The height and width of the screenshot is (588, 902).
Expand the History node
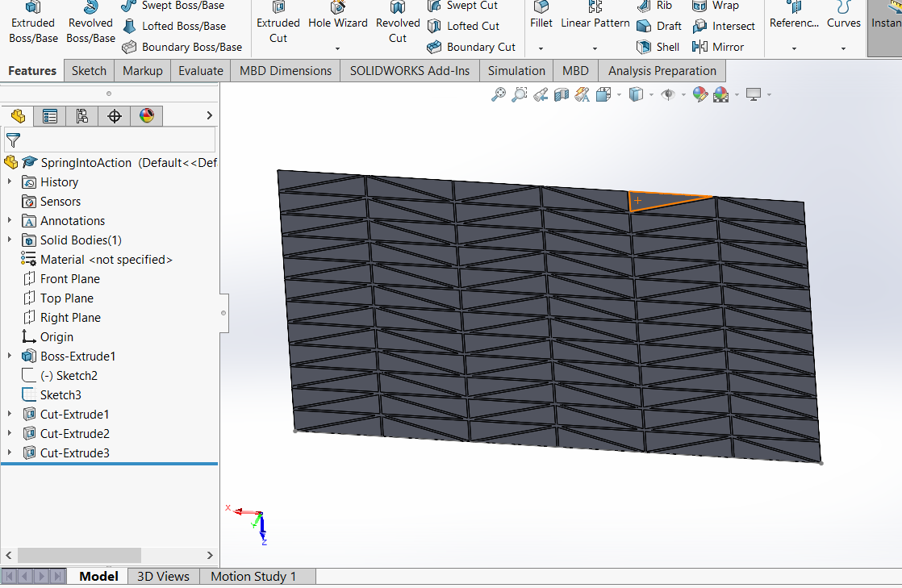(9, 181)
